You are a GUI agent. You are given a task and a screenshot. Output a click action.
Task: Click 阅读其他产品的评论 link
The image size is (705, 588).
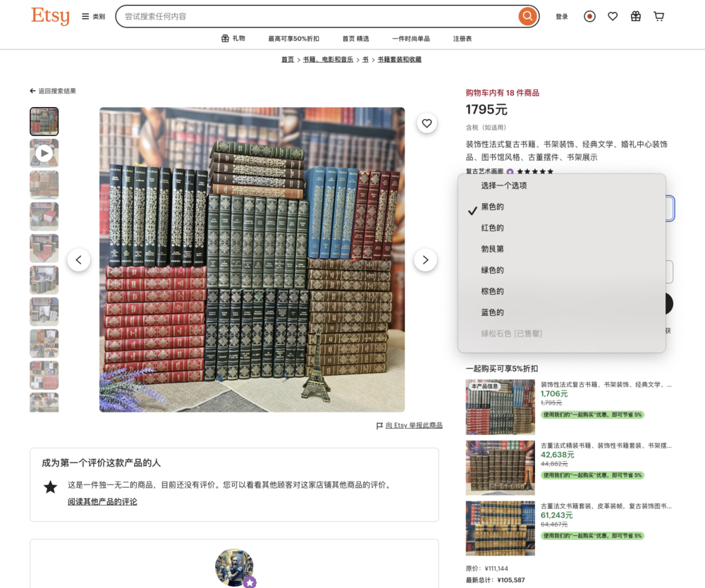tap(102, 501)
